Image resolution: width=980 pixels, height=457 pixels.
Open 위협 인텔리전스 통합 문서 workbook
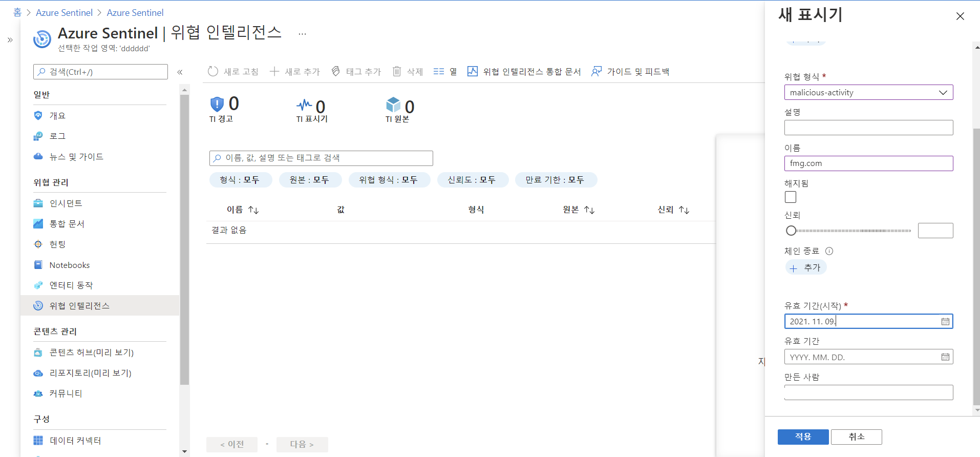[x=524, y=72]
